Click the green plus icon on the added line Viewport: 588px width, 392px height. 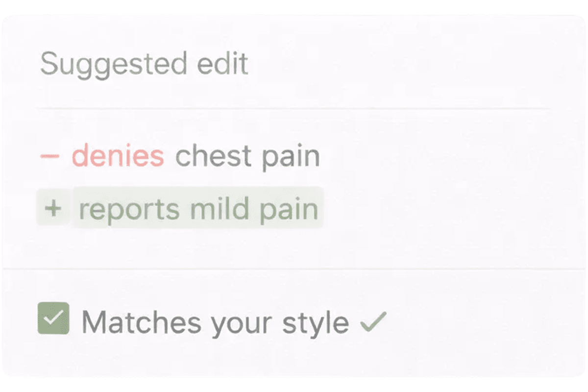(x=52, y=209)
